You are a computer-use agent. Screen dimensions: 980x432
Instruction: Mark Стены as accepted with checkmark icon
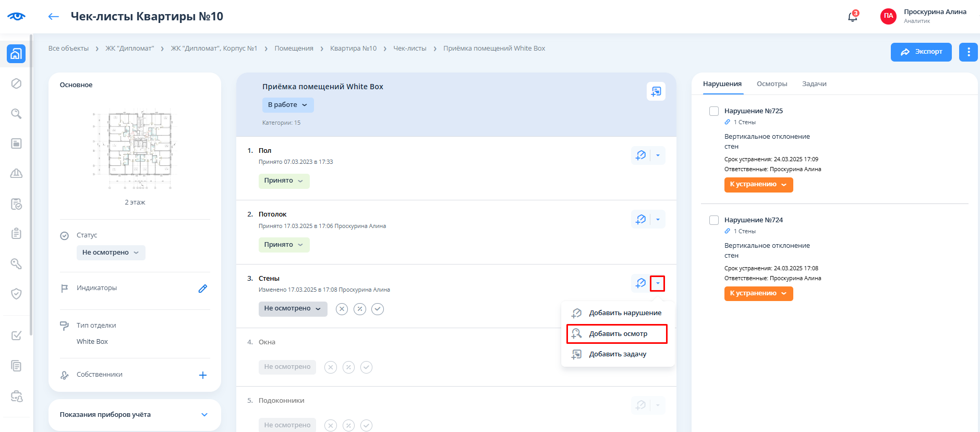click(378, 309)
